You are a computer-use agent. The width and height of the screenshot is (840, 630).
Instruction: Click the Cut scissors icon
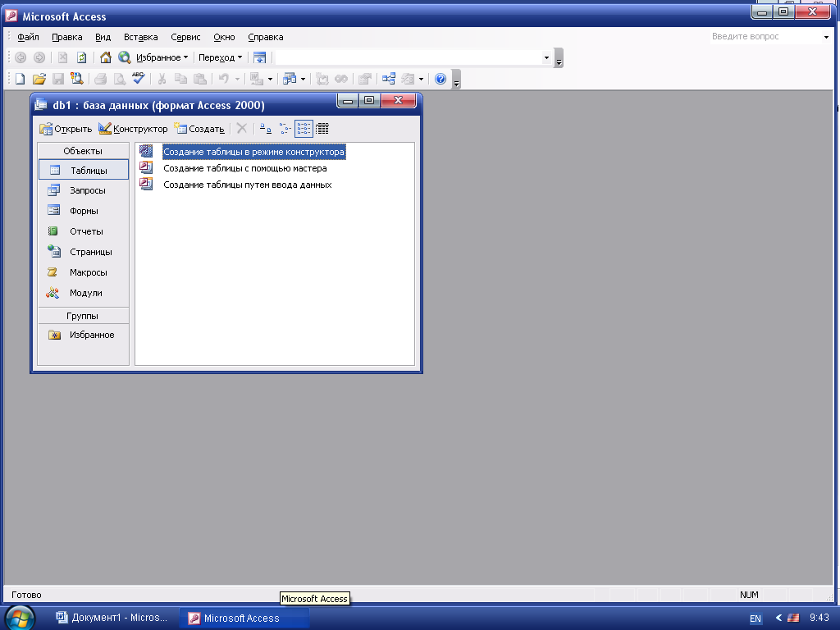pyautogui.click(x=162, y=79)
